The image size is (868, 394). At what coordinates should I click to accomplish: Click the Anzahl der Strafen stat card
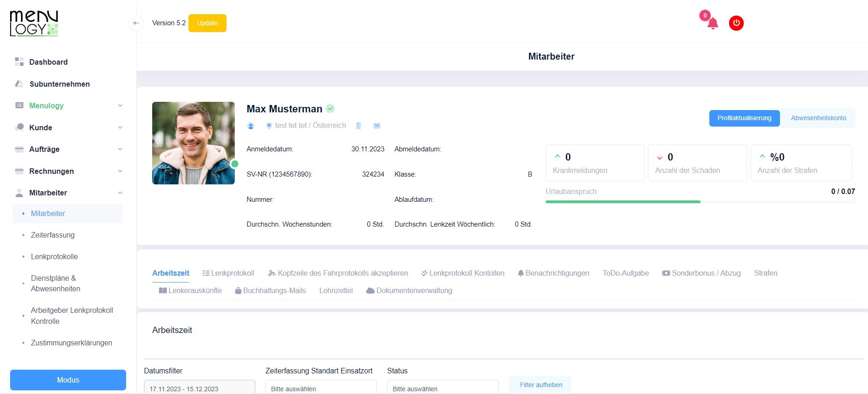click(x=801, y=163)
